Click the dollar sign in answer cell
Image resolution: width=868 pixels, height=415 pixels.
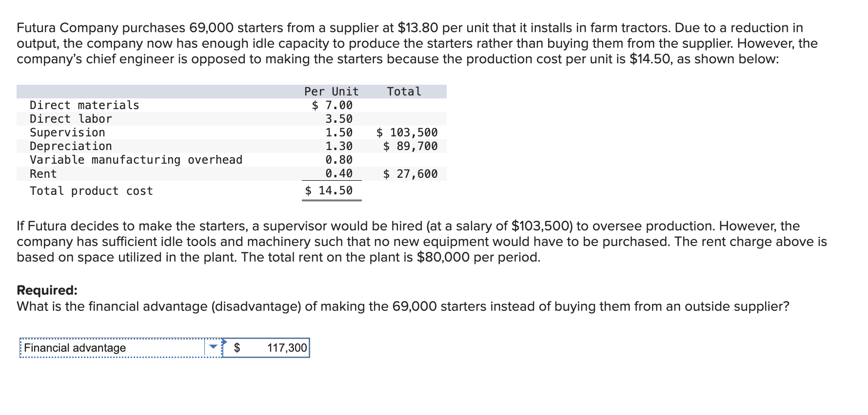coord(237,348)
